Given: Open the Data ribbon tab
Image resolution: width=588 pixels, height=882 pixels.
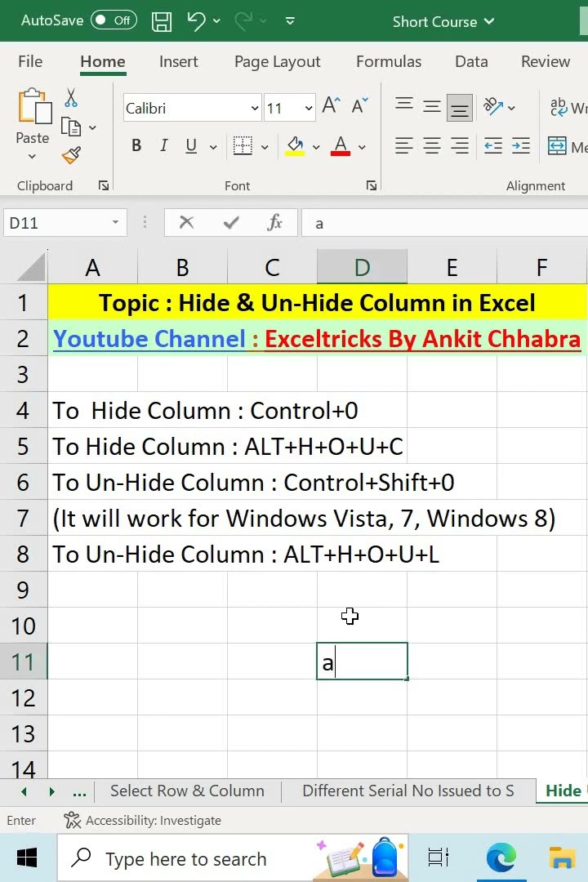Looking at the screenshot, I should pos(471,61).
